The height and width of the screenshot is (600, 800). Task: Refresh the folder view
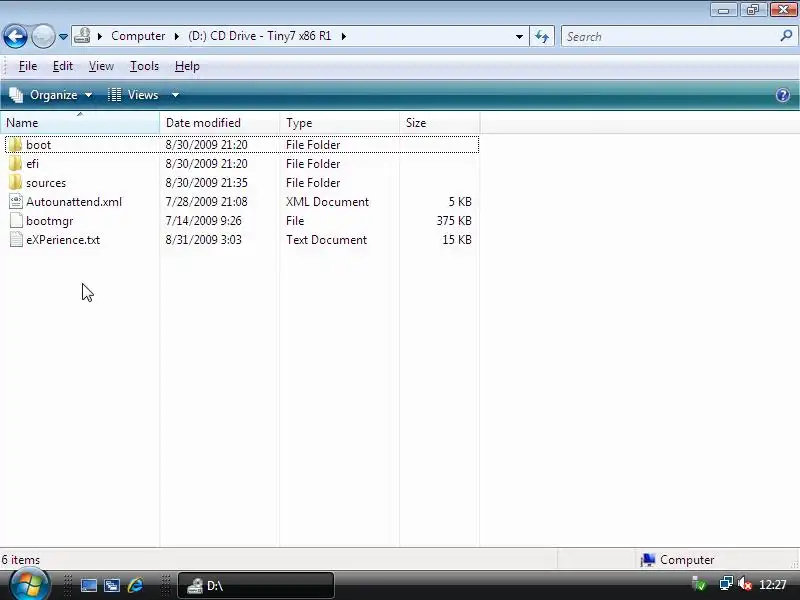[542, 36]
